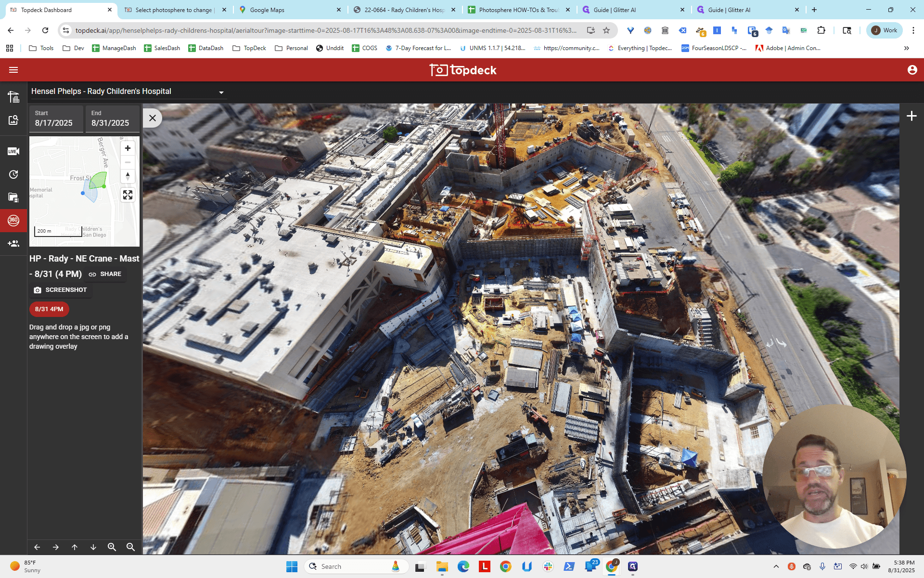Toggle fullscreen on the mini map
This screenshot has width=924, height=578.
pos(128,195)
